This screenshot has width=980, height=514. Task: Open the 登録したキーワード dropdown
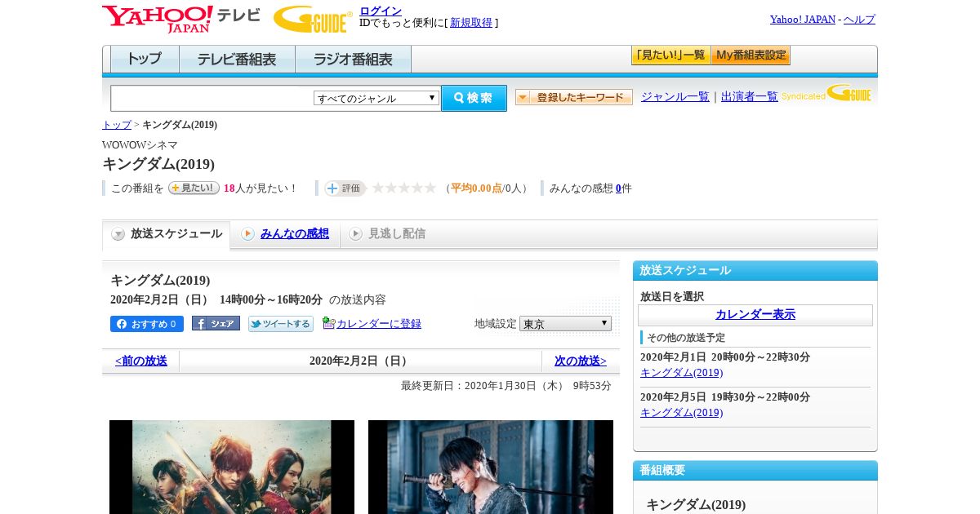pos(573,97)
